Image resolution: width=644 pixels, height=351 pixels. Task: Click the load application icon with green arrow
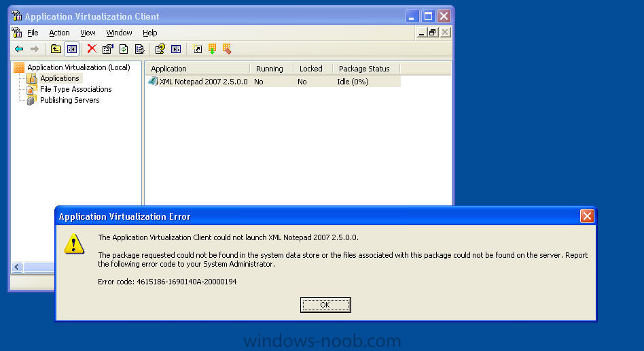point(213,49)
